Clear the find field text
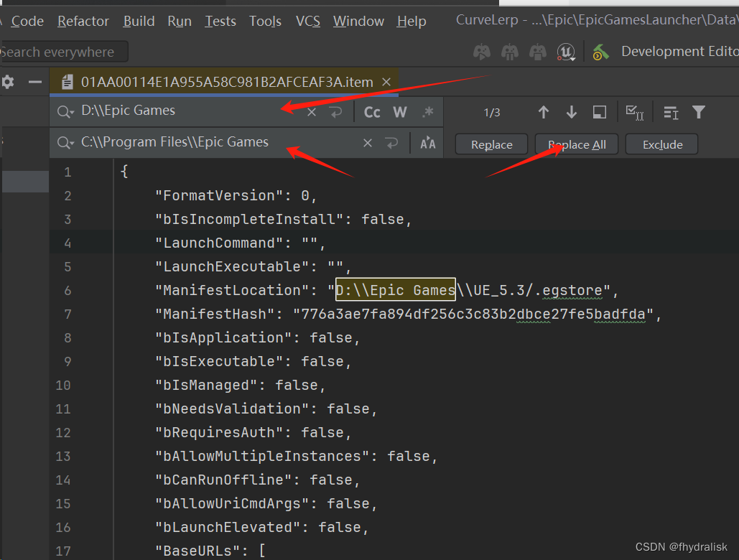The width and height of the screenshot is (739, 560). point(312,112)
